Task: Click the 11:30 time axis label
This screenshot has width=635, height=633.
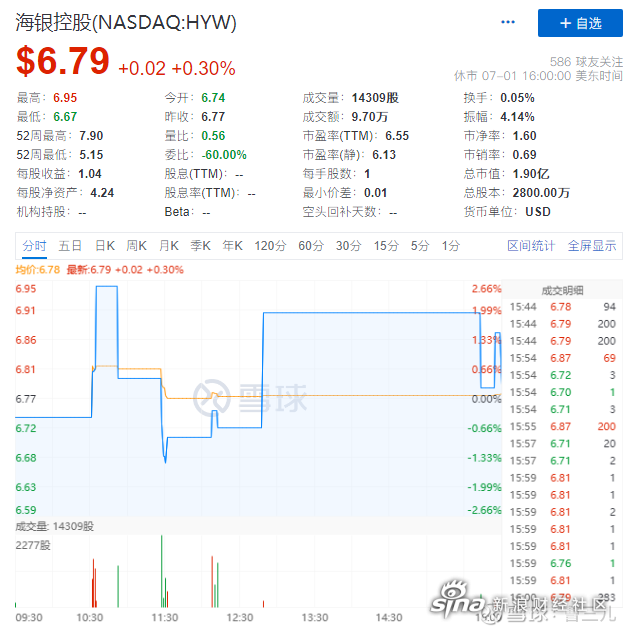Action: (165, 618)
